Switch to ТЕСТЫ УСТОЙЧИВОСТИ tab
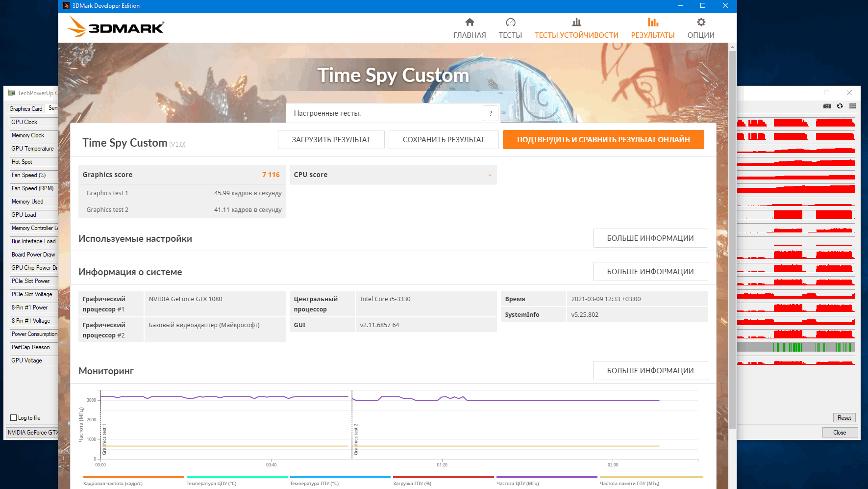The image size is (868, 489). click(x=576, y=28)
